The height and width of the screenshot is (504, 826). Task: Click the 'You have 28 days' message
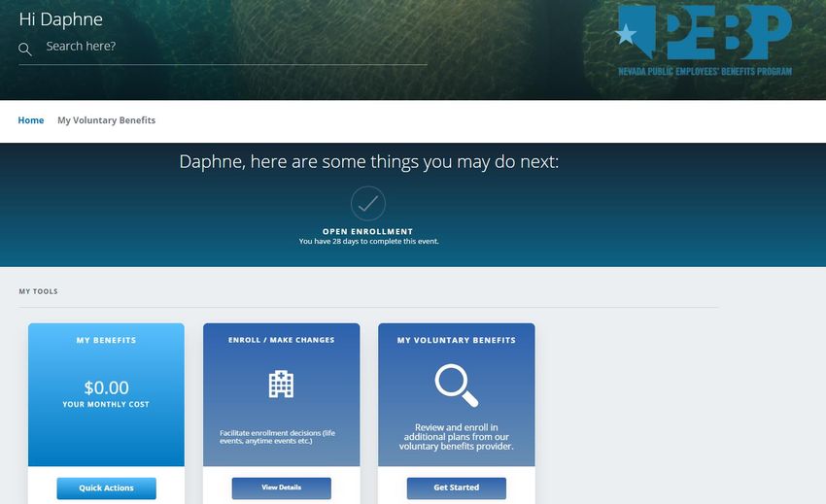tap(368, 241)
